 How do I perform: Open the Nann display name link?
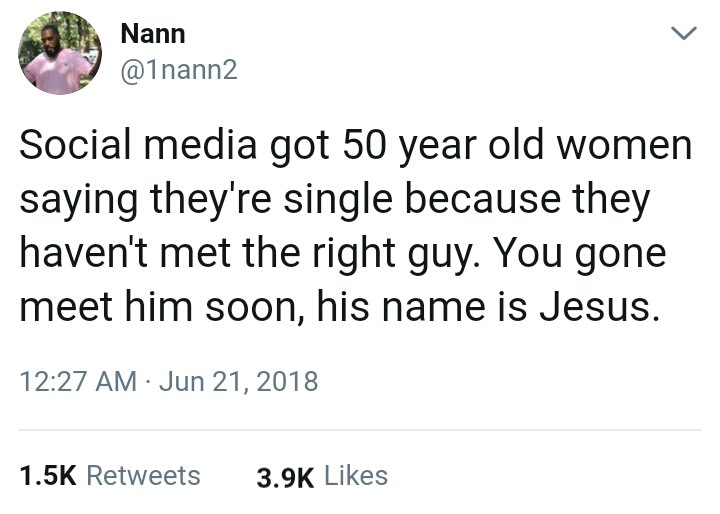(x=151, y=33)
